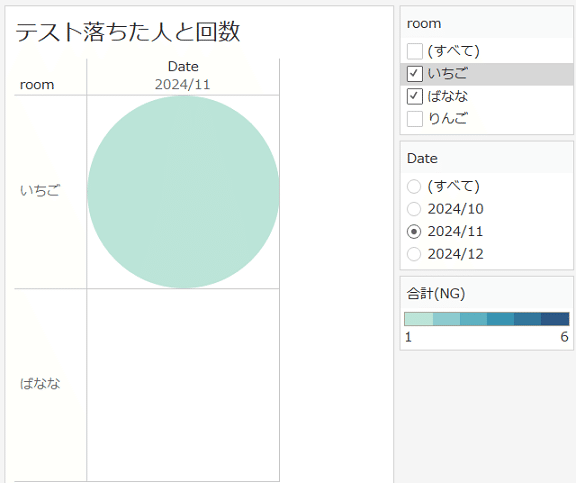Image resolution: width=576 pixels, height=483 pixels.
Task: Check the りんご room checkbox
Action: [x=415, y=119]
